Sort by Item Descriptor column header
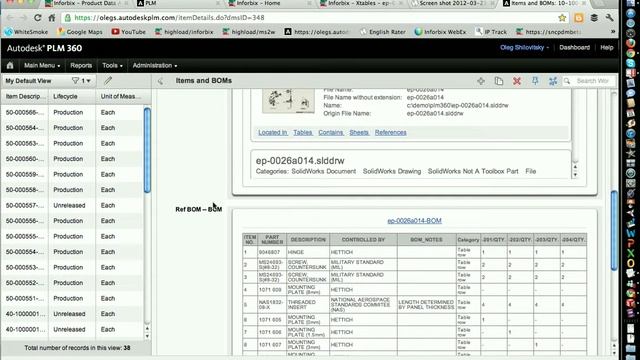640x360 pixels. click(x=24, y=96)
